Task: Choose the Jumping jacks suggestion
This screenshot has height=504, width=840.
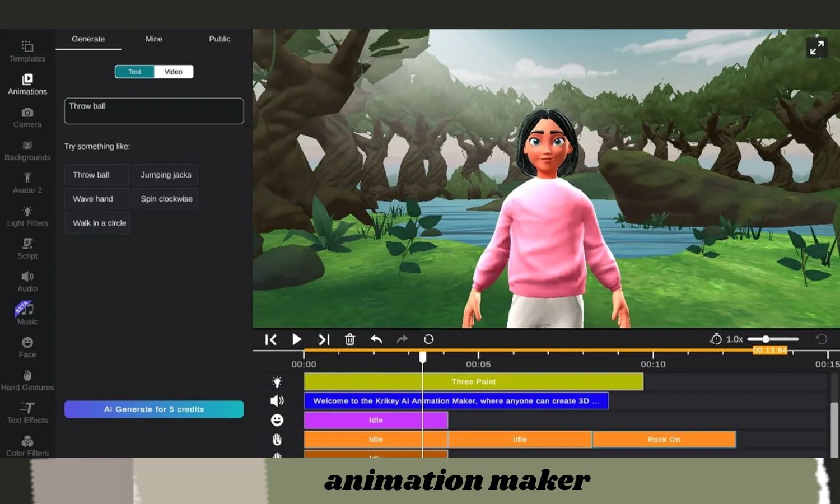Action: tap(166, 175)
